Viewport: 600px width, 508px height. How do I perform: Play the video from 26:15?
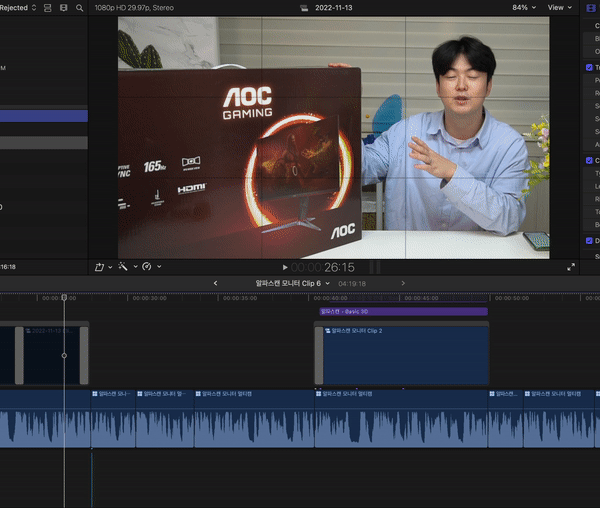(285, 267)
